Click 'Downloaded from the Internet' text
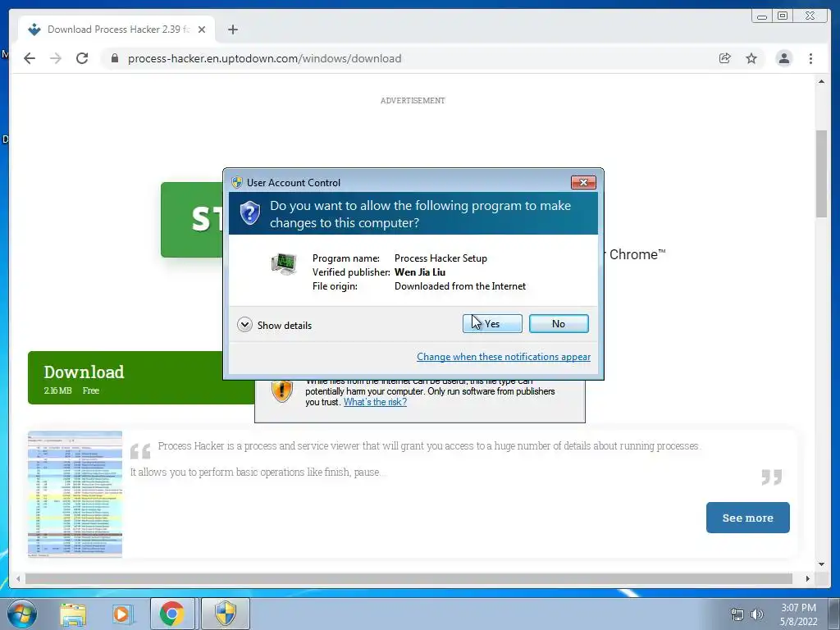The height and width of the screenshot is (630, 840). [460, 286]
